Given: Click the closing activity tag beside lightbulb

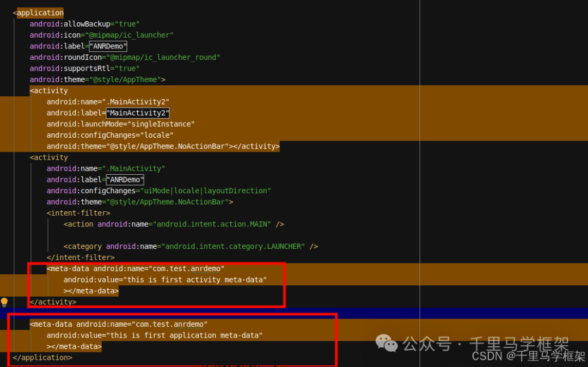Looking at the screenshot, I should click(53, 302).
